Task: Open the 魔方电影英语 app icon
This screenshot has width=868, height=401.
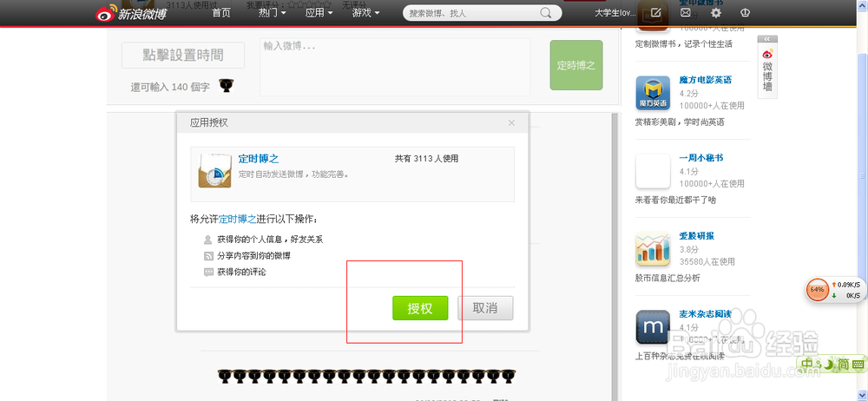Action: pos(653,93)
